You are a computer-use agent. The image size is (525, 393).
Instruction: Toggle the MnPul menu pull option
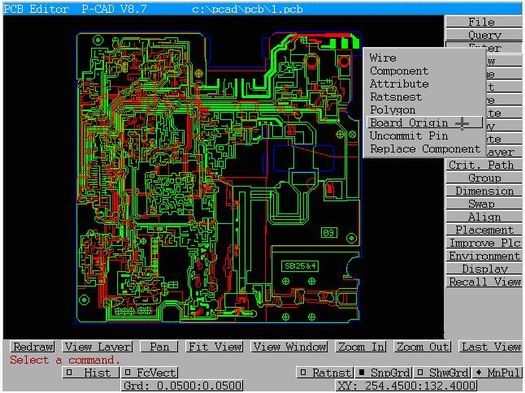(497, 373)
